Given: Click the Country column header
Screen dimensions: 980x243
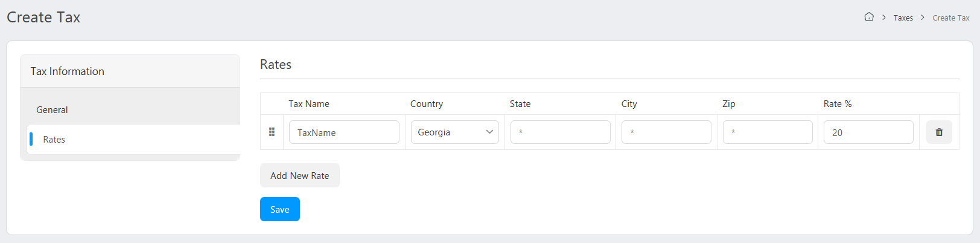Looking at the screenshot, I should (x=427, y=104).
